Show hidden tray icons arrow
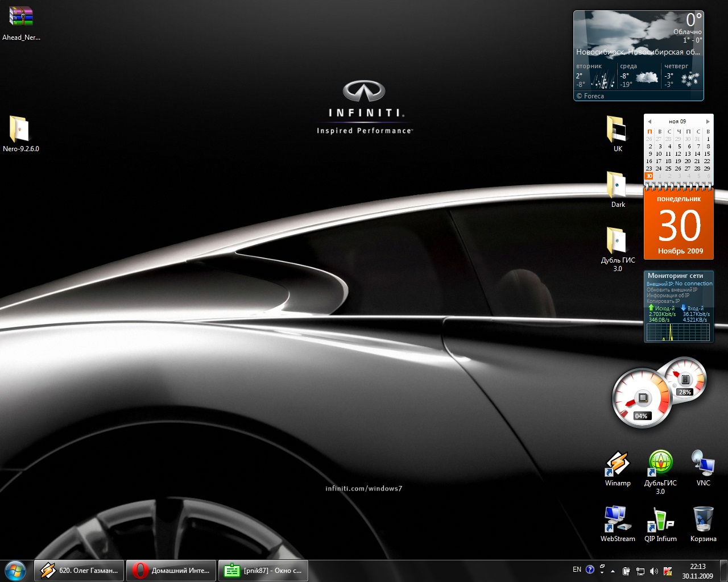 point(613,571)
